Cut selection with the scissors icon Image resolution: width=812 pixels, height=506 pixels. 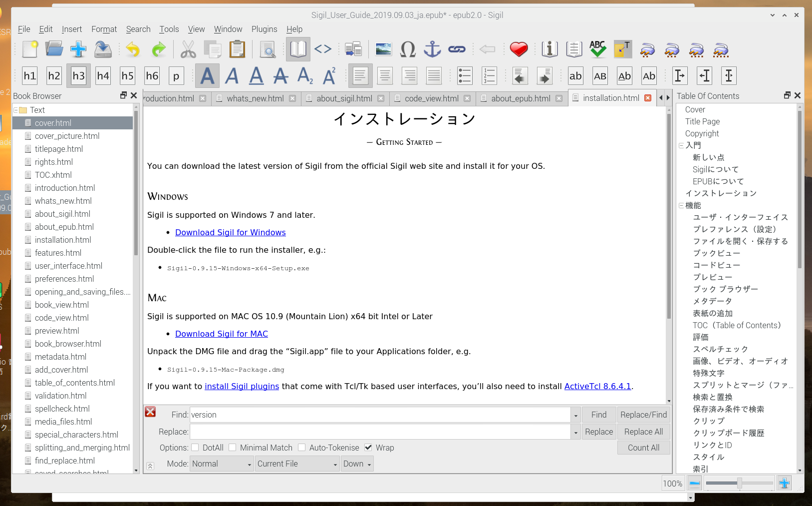188,49
